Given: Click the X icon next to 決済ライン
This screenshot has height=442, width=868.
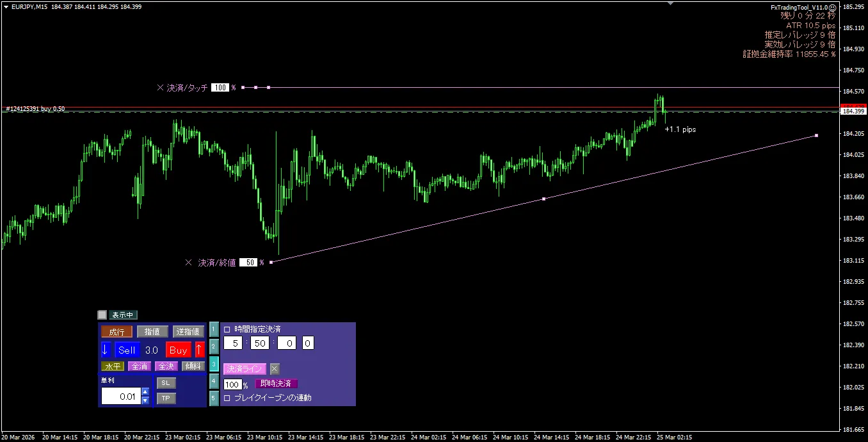Looking at the screenshot, I should point(275,369).
